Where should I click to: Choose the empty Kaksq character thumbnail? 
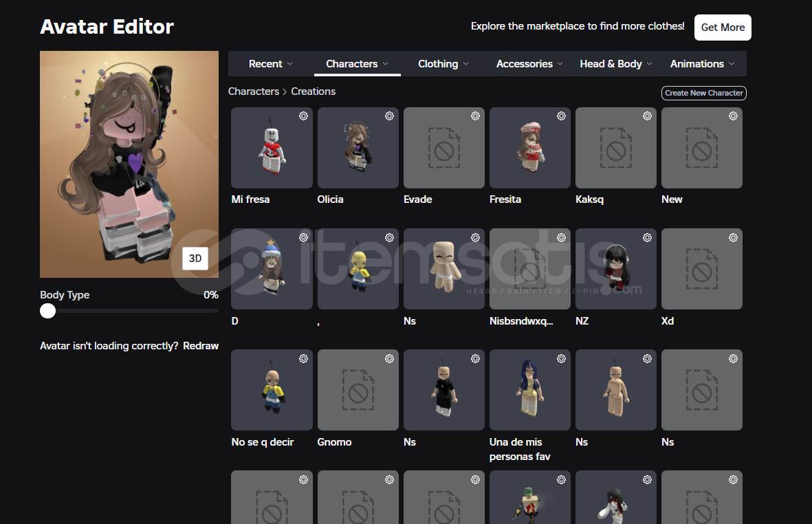click(616, 148)
